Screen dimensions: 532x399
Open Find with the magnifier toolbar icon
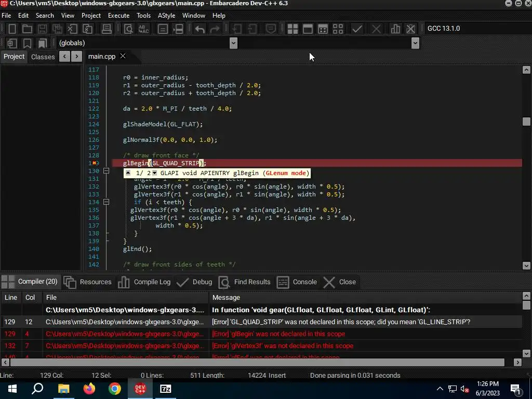click(x=128, y=29)
